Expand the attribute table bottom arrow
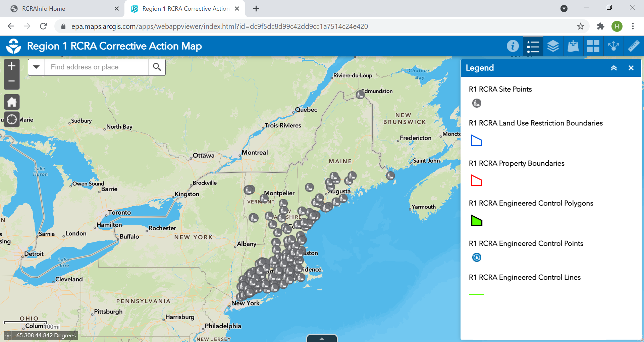The width and height of the screenshot is (644, 342). [322, 338]
